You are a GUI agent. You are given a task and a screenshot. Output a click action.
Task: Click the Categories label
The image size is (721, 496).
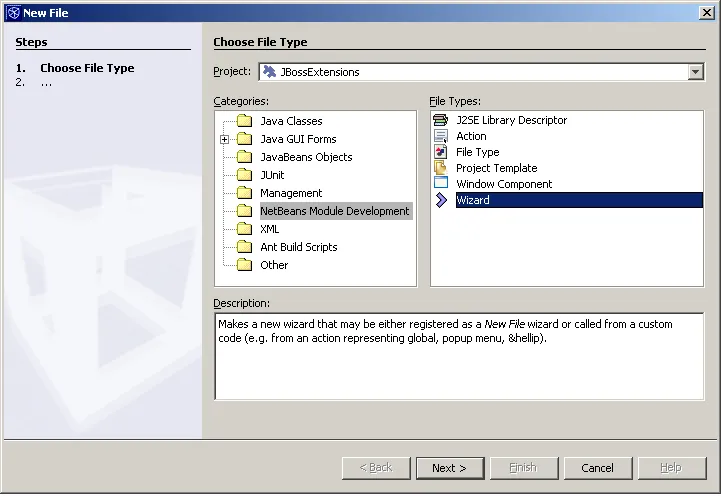[x=241, y=101]
